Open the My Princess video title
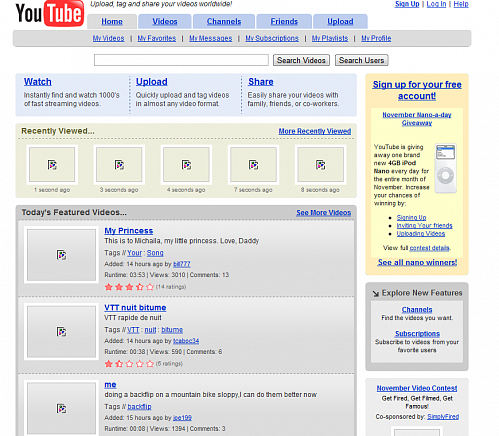Viewport: 499px width, 436px height. [x=129, y=231]
